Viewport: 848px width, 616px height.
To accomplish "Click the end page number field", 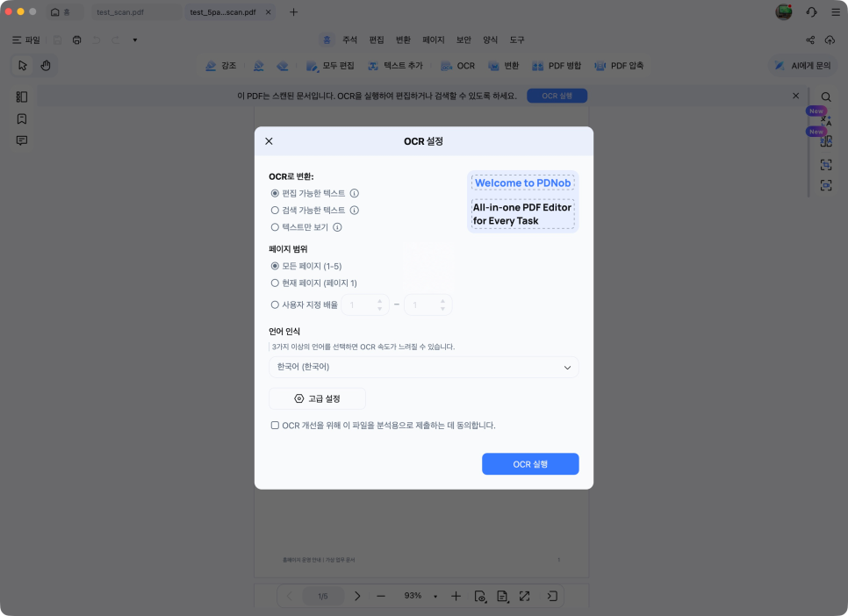I will point(428,305).
